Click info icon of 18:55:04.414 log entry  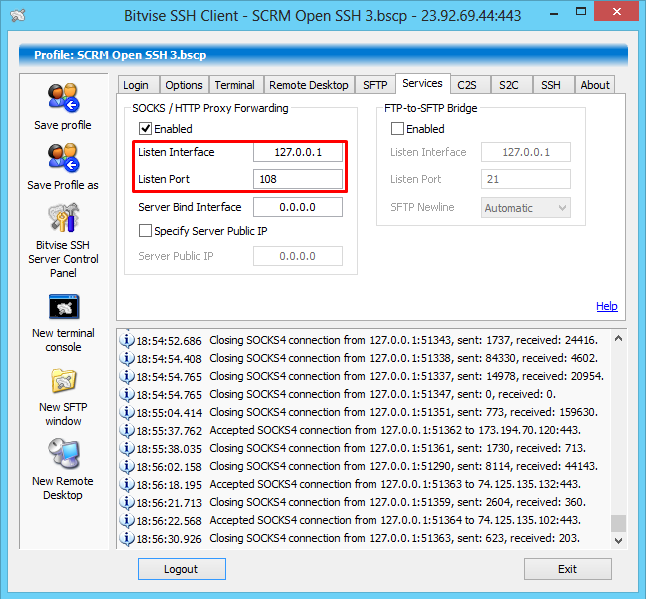pos(127,412)
